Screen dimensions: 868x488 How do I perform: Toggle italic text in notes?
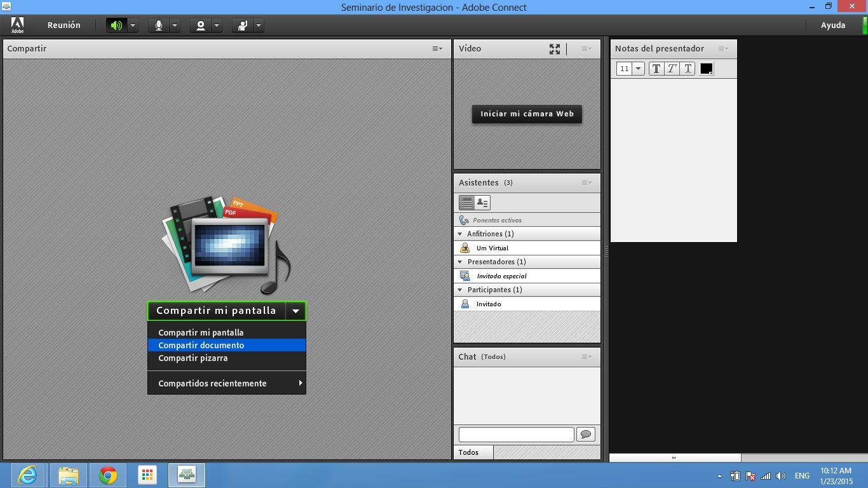coord(672,69)
